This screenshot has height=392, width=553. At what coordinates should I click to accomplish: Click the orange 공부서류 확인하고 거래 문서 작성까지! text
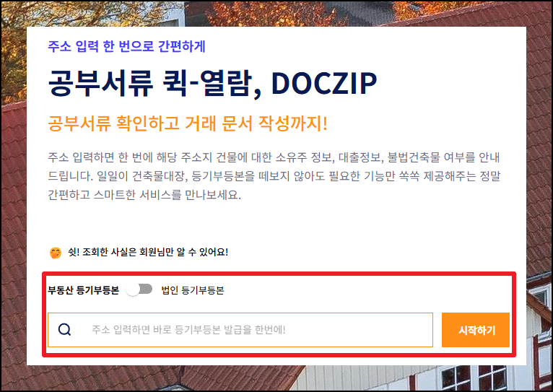click(188, 123)
